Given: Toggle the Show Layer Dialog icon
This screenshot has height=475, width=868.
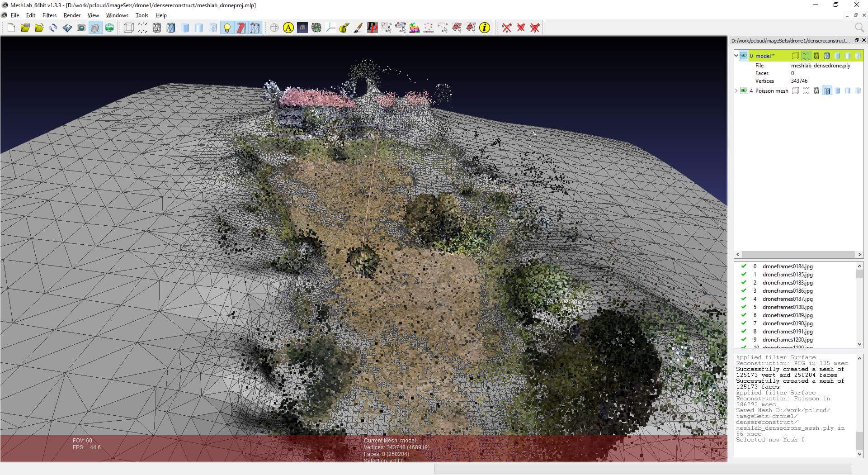Looking at the screenshot, I should 95,28.
